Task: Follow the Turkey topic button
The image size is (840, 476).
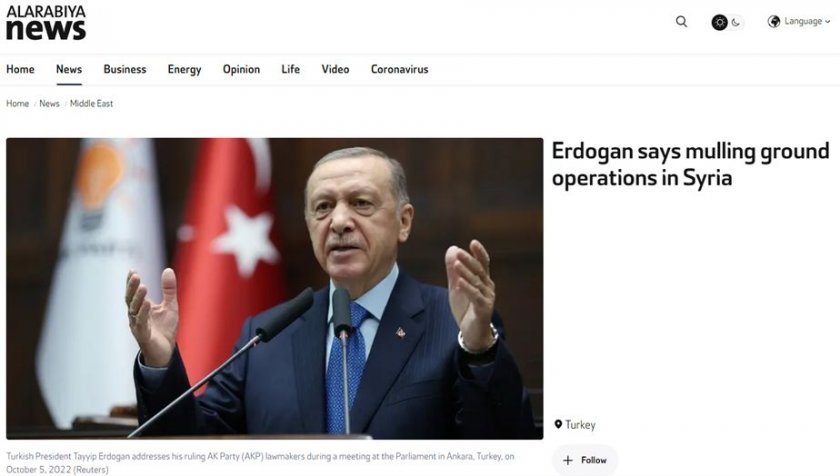Action: click(585, 460)
